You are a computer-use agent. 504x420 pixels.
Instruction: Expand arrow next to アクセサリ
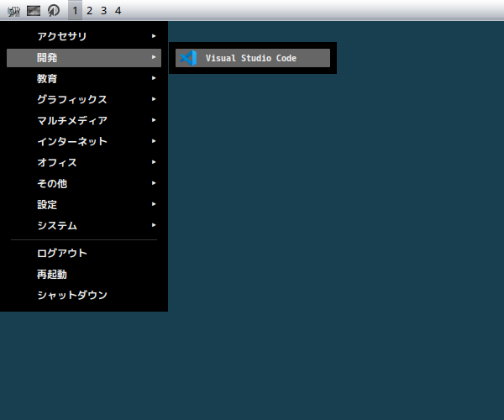[154, 36]
